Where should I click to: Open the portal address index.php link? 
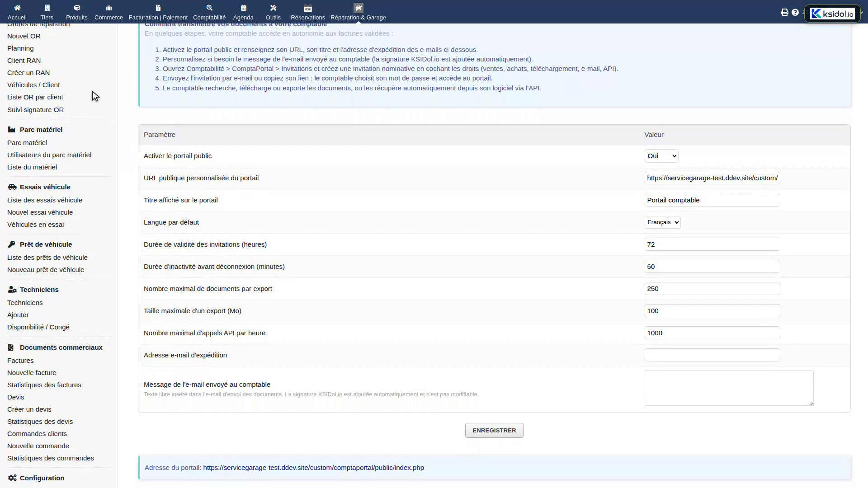[x=313, y=468]
